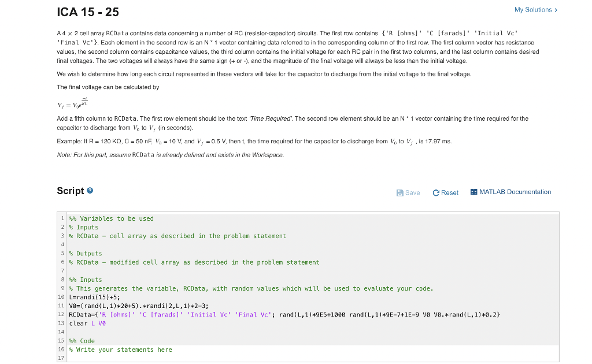The width and height of the screenshot is (592, 364).
Task: Click line number 13 in the gutter
Action: tap(61, 323)
